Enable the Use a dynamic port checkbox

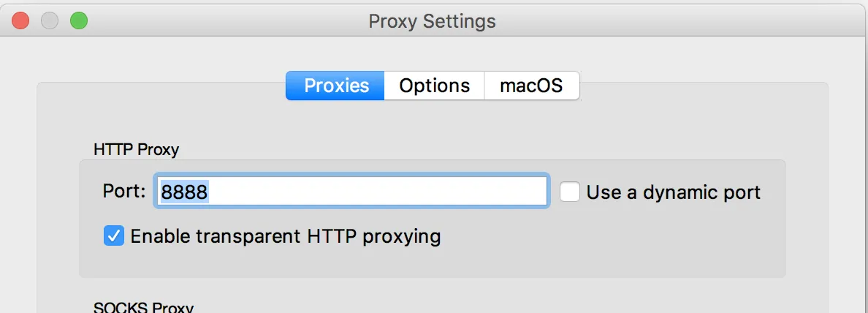click(570, 192)
